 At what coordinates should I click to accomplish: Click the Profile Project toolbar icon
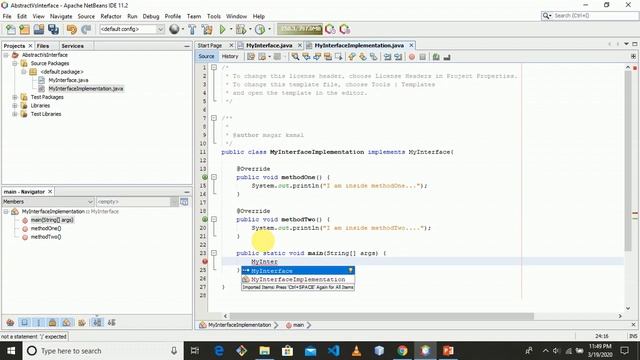(x=260, y=29)
